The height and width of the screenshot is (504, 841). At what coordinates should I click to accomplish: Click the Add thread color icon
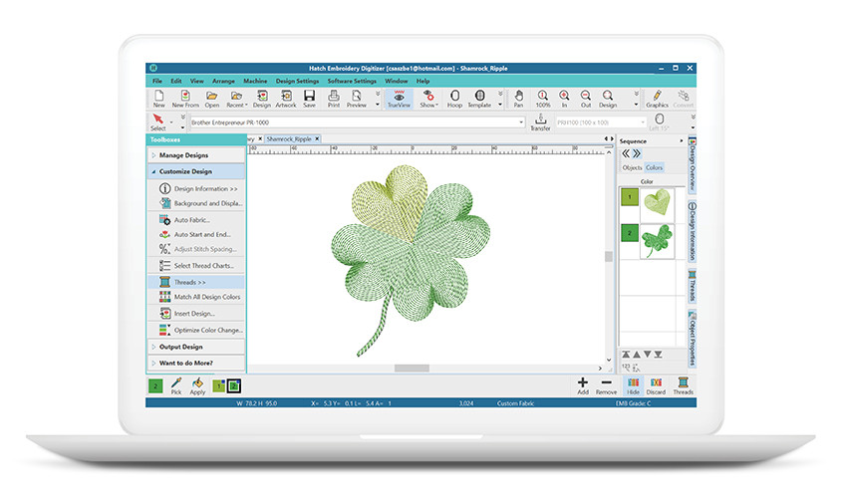tap(582, 385)
